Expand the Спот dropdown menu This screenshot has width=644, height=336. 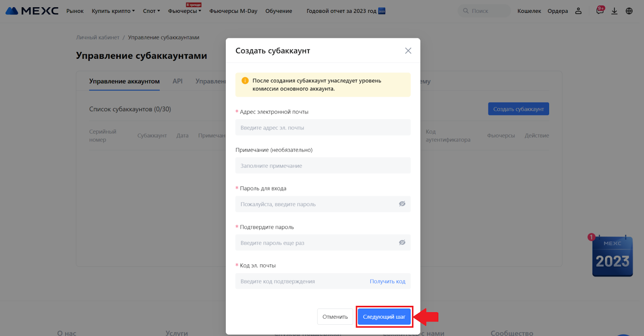point(151,11)
